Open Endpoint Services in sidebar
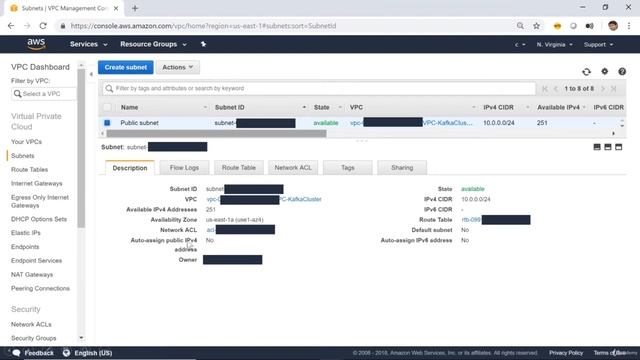The height and width of the screenshot is (360, 640). [x=36, y=260]
